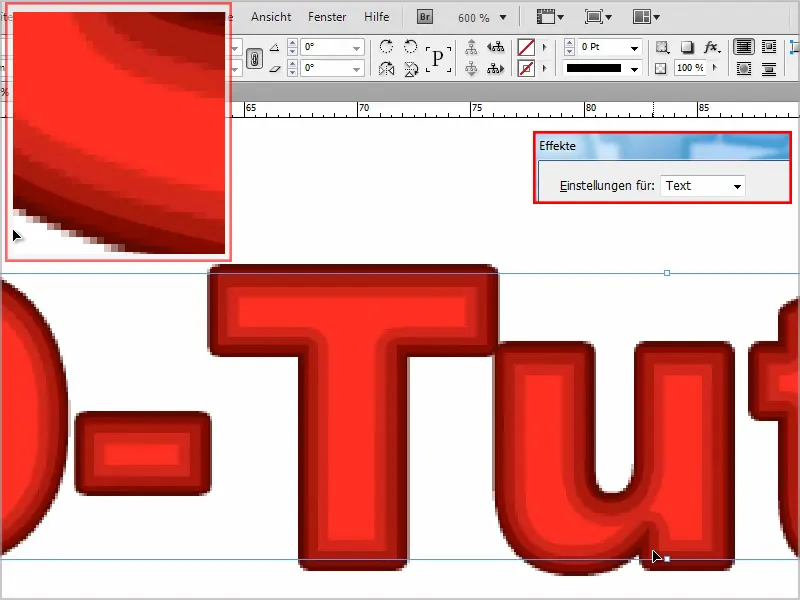Click the 100 % opacity field
The width and height of the screenshot is (800, 600).
click(690, 68)
